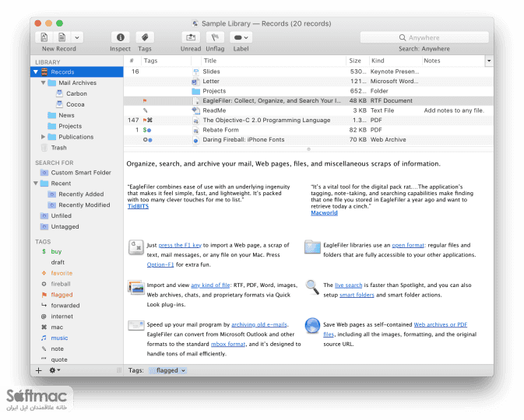Screen dimensions: 524x420
Task: Open the search magnifier scope menu
Action: pyautogui.click(x=403, y=37)
